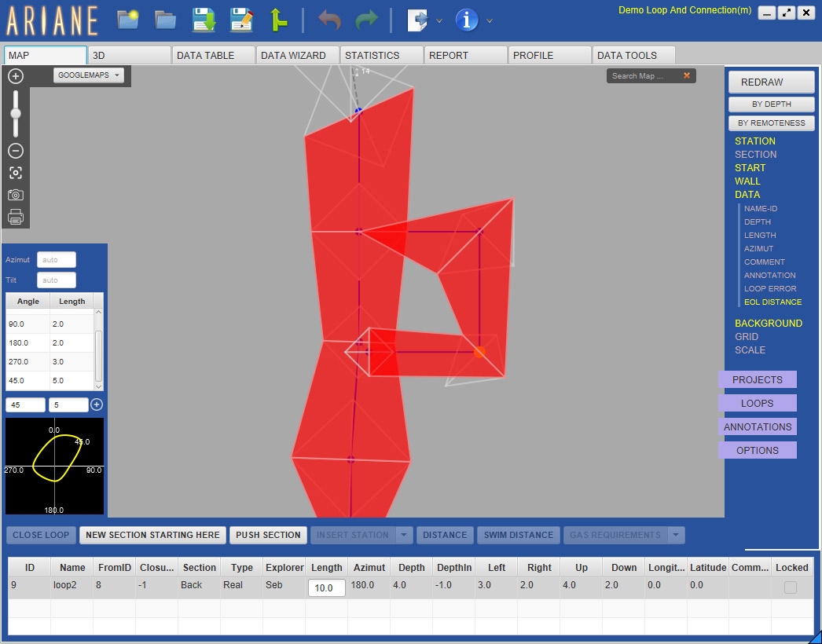Click the Save As edit icon in toolbar
Screen dimensions: 822x644
[242, 20]
